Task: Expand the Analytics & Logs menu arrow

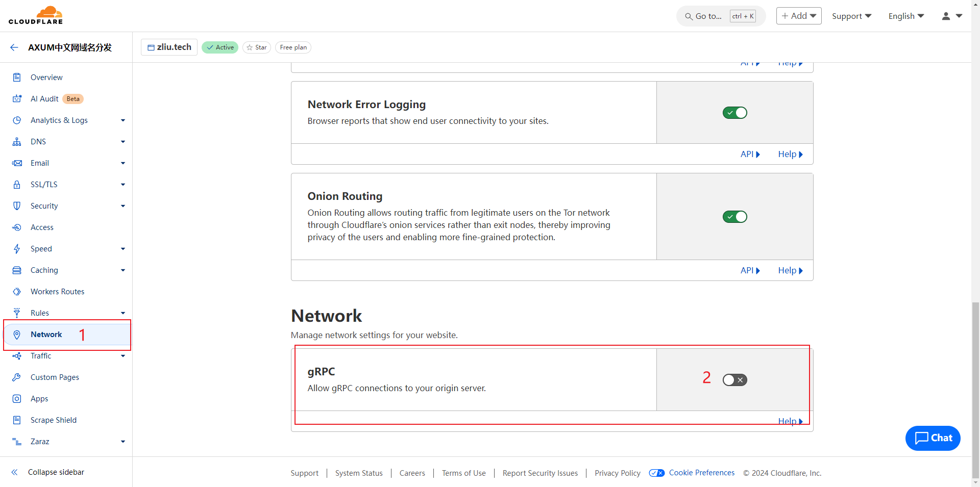Action: point(123,120)
